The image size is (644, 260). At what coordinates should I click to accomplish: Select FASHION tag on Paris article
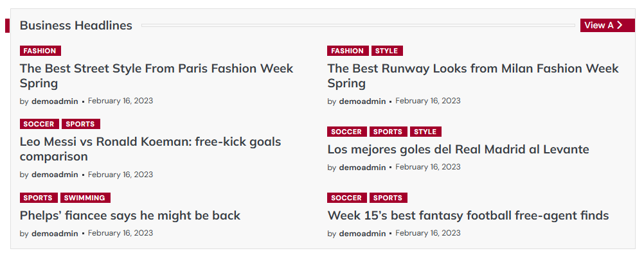(40, 51)
